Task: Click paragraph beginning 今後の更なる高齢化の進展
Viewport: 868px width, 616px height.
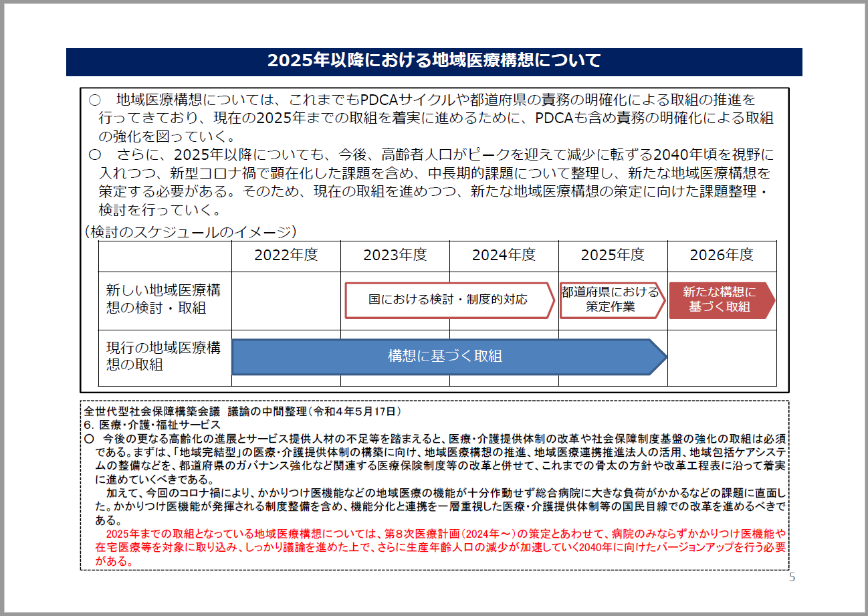Action: (x=435, y=459)
